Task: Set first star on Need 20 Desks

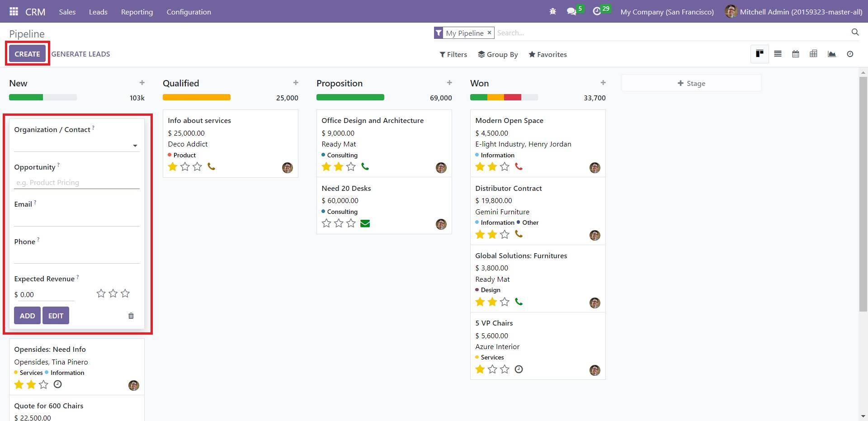Action: [x=326, y=223]
